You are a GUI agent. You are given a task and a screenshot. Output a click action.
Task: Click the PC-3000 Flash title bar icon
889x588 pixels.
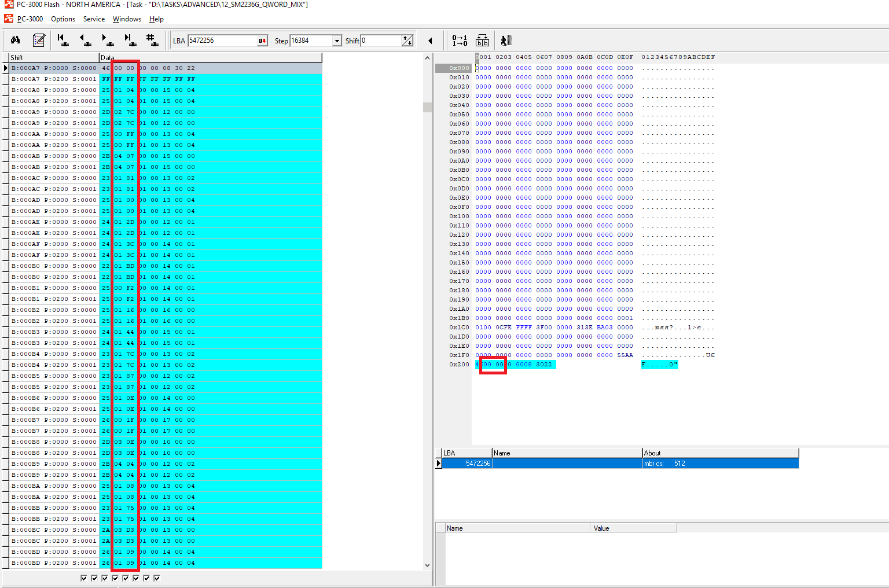coord(9,4)
